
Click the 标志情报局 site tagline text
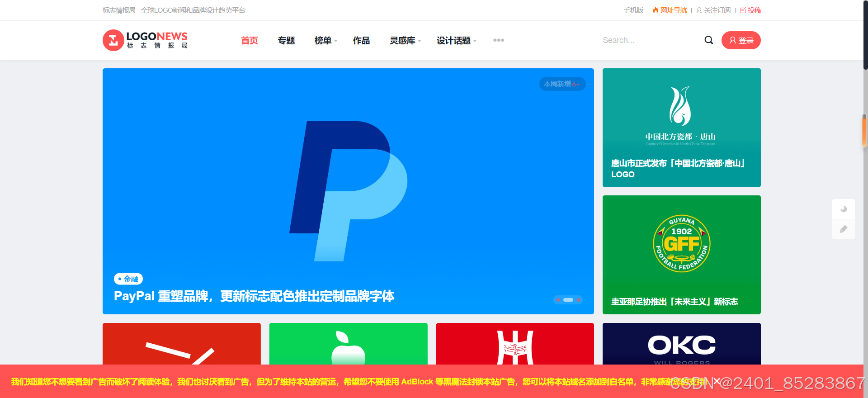coord(174,10)
